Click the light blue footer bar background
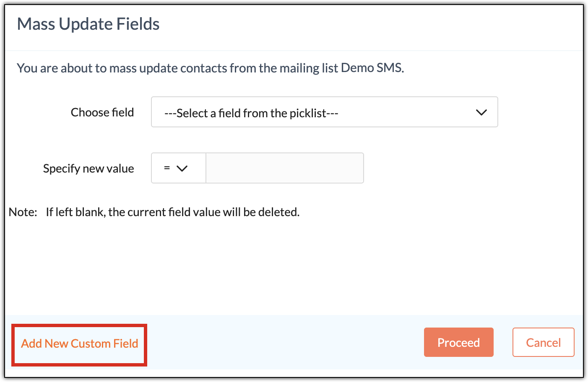This screenshot has width=588, height=382. pos(285,342)
